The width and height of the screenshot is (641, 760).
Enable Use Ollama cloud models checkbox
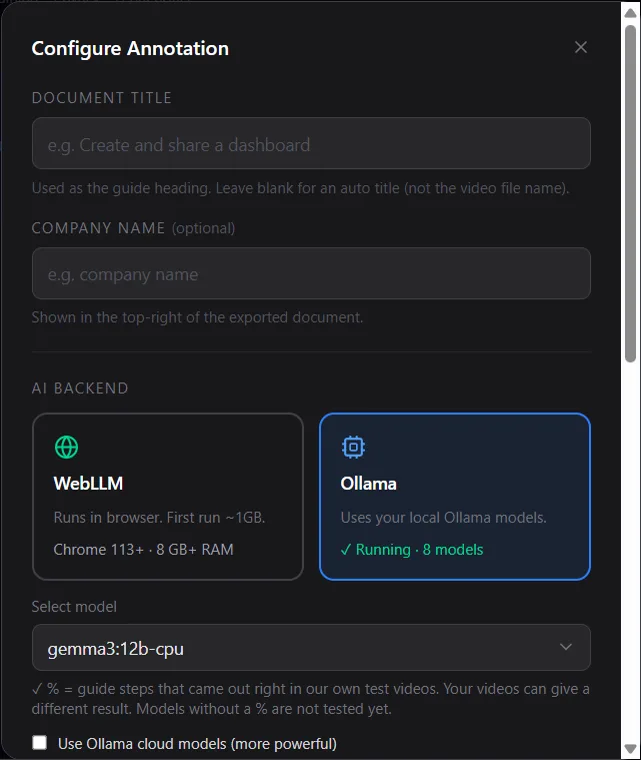coord(40,743)
